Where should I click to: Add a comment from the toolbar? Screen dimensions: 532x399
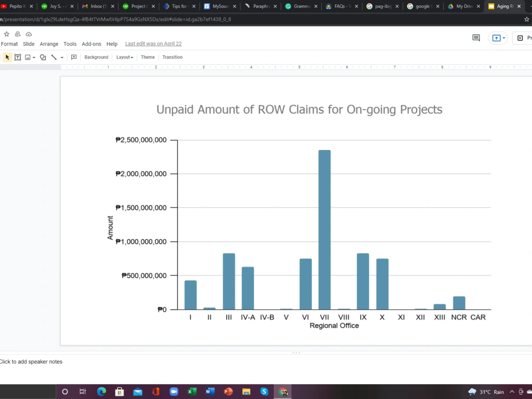coord(73,57)
